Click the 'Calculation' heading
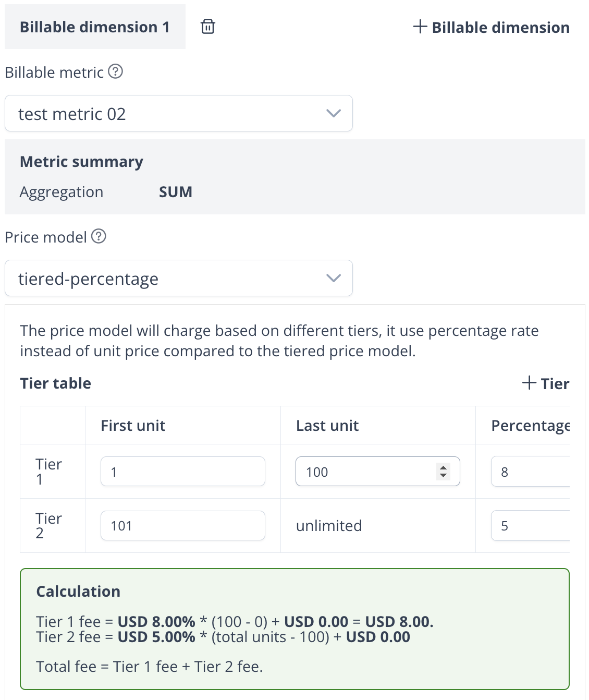Image resolution: width=589 pixels, height=700 pixels. pyautogui.click(x=78, y=591)
